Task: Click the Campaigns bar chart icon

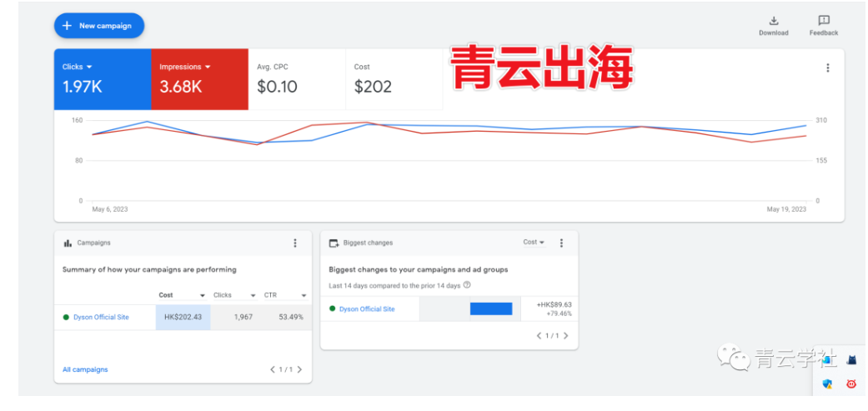Action: 68,243
